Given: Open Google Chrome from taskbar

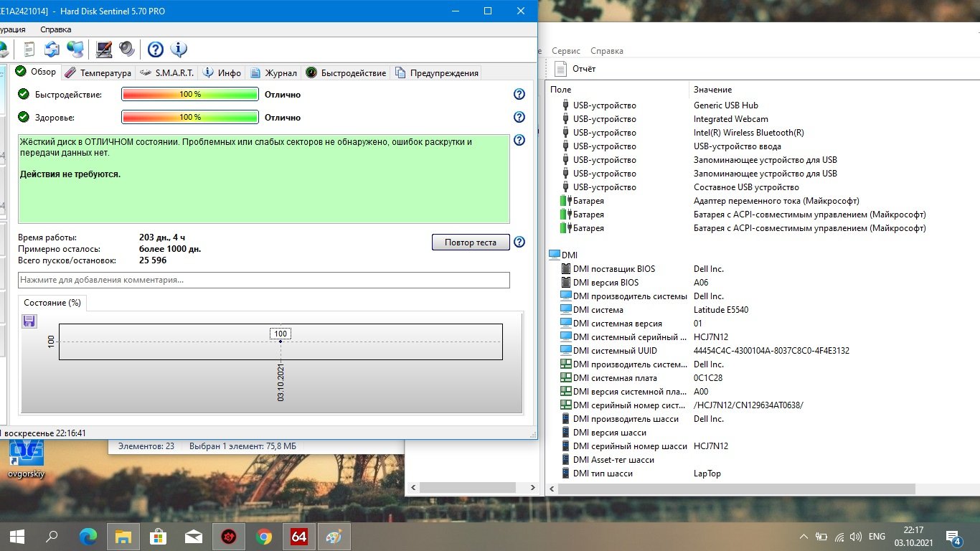Looking at the screenshot, I should coord(264,536).
